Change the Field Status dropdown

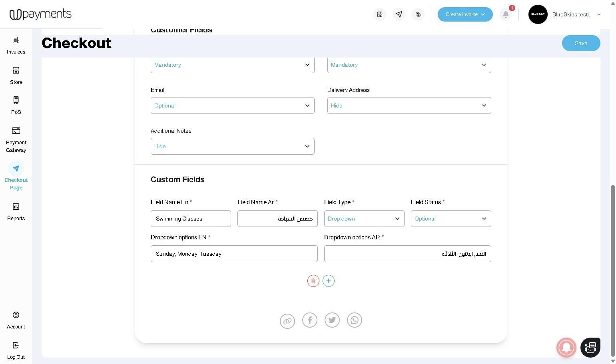[451, 219]
